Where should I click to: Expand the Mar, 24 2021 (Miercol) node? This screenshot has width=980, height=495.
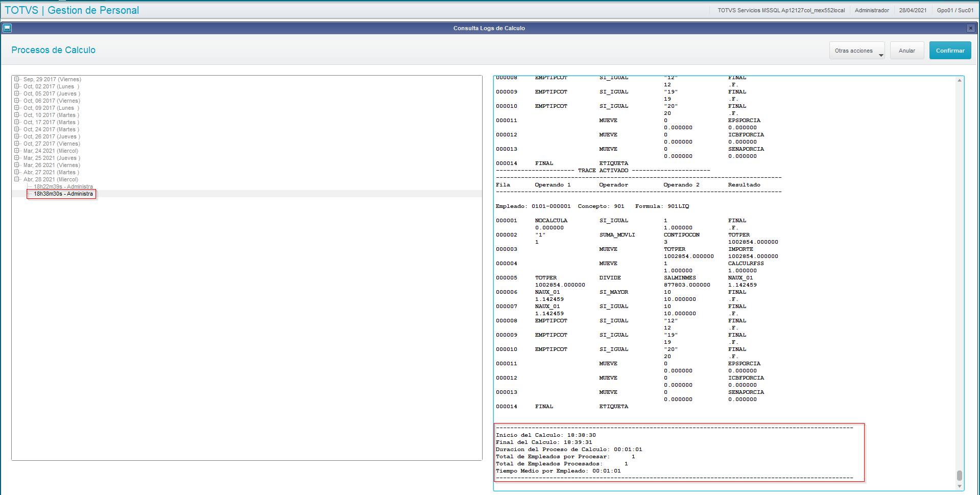[x=17, y=151]
